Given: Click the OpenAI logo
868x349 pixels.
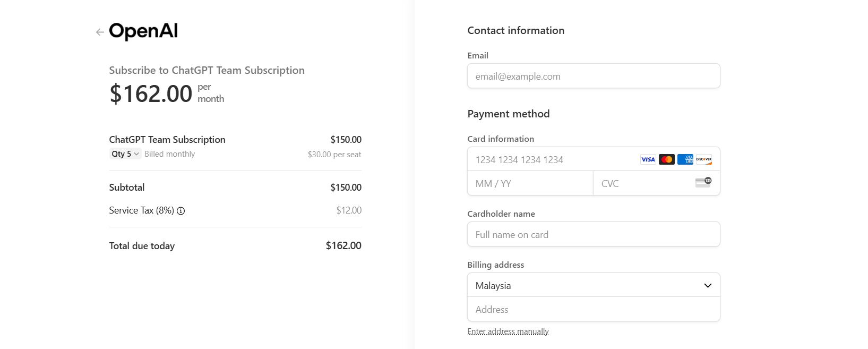Looking at the screenshot, I should point(143,31).
